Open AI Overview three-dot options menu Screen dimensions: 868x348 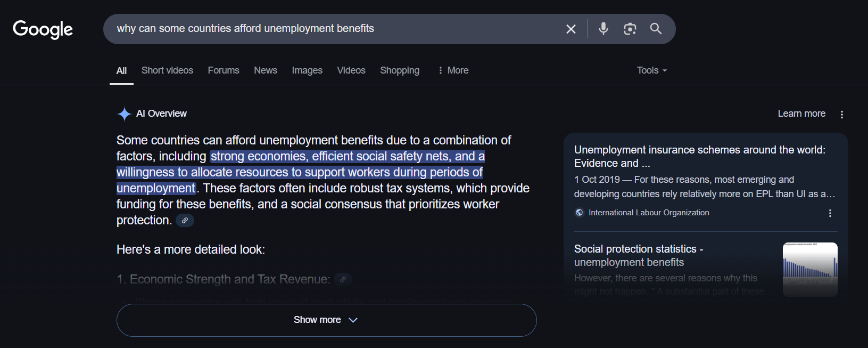(x=841, y=115)
